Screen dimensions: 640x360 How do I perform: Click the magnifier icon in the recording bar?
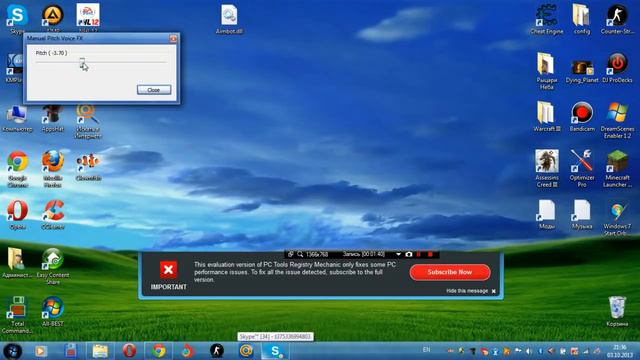pyautogui.click(x=300, y=254)
